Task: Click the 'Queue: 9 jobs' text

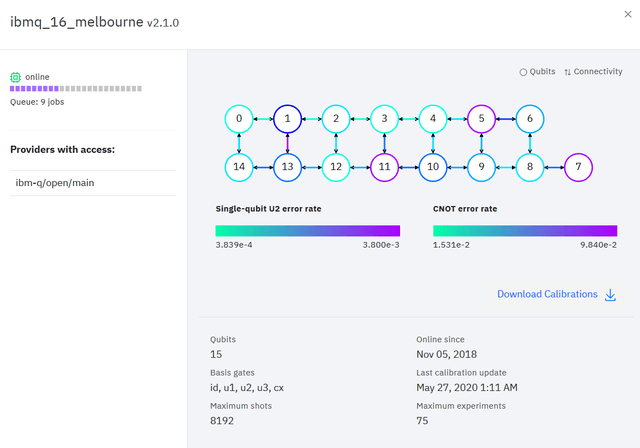Action: (37, 102)
